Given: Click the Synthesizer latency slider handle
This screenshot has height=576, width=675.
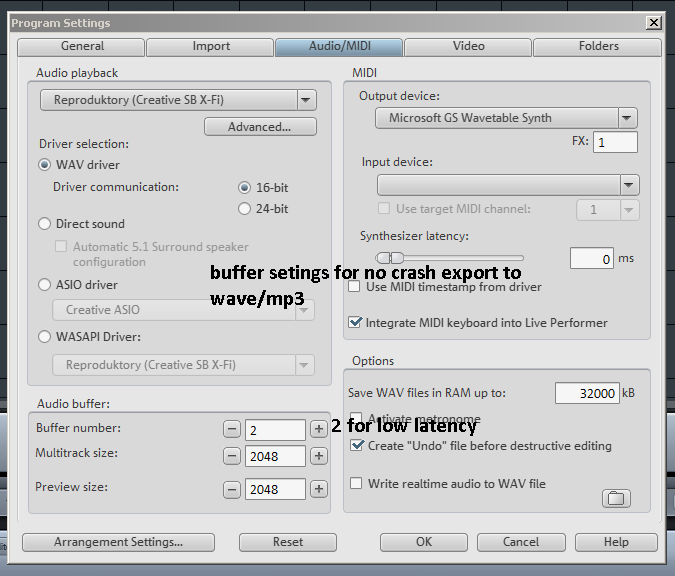Looking at the screenshot, I should [x=383, y=258].
